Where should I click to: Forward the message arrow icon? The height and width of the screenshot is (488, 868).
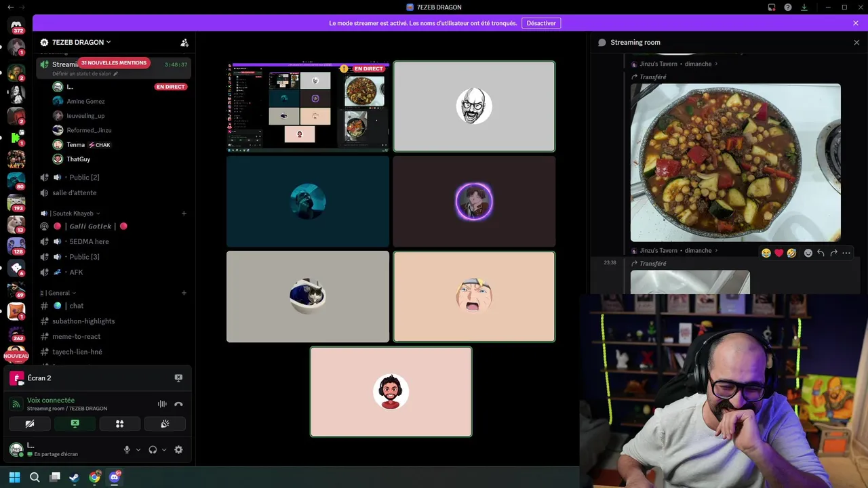(833, 253)
